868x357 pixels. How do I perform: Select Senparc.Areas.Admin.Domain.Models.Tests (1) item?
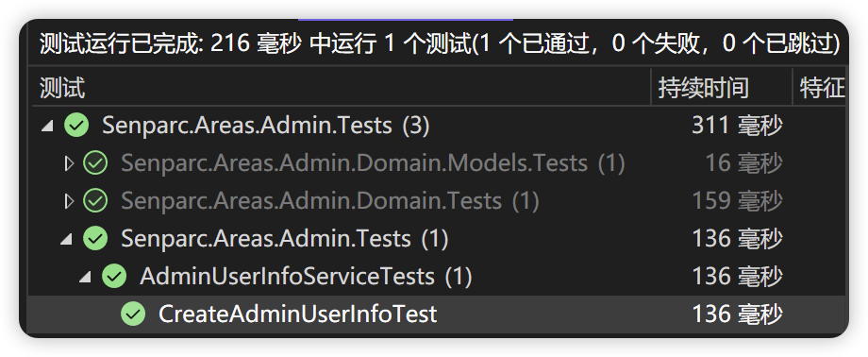point(373,163)
